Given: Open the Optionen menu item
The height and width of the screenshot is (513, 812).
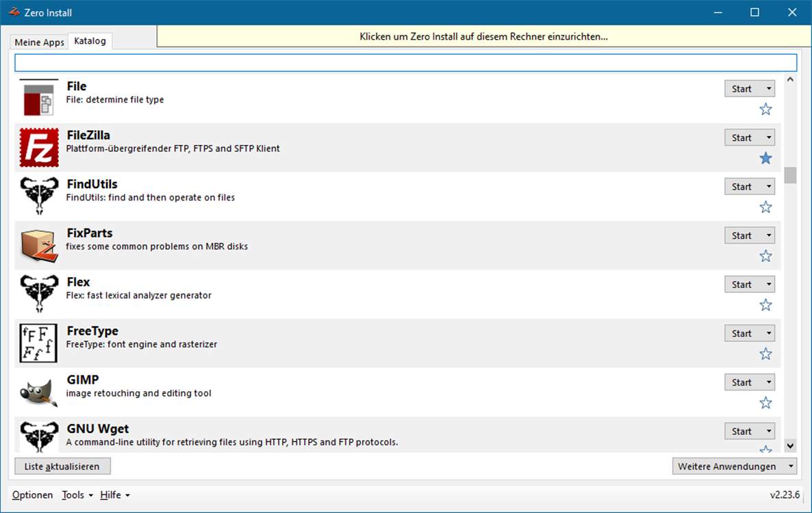Looking at the screenshot, I should tap(33, 495).
